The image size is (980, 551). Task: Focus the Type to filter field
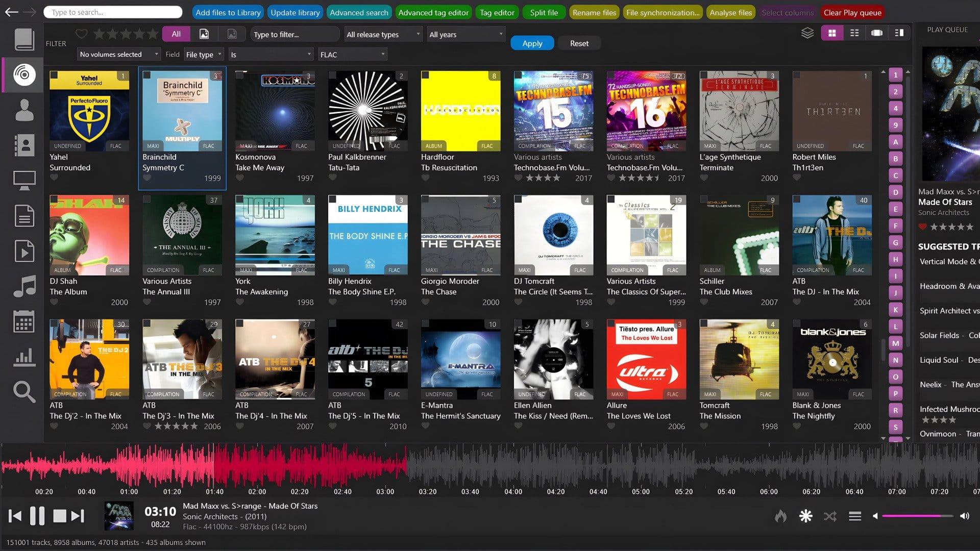tap(295, 34)
